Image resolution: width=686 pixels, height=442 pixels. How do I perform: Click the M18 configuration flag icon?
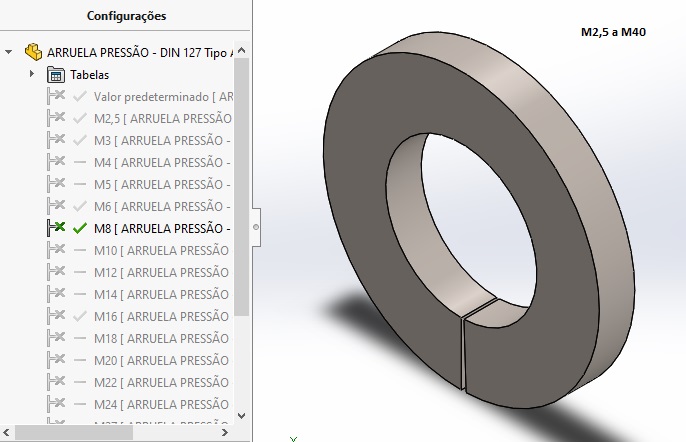click(x=56, y=338)
